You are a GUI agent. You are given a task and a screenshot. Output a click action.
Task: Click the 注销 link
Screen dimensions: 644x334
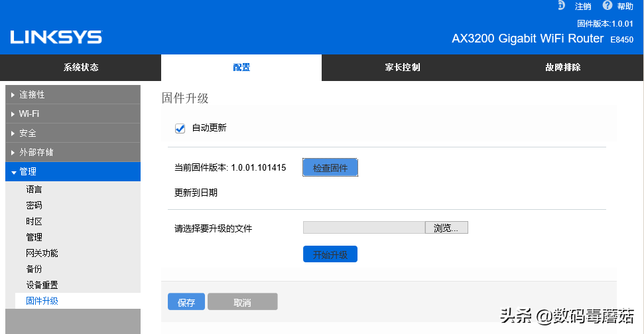(x=583, y=6)
